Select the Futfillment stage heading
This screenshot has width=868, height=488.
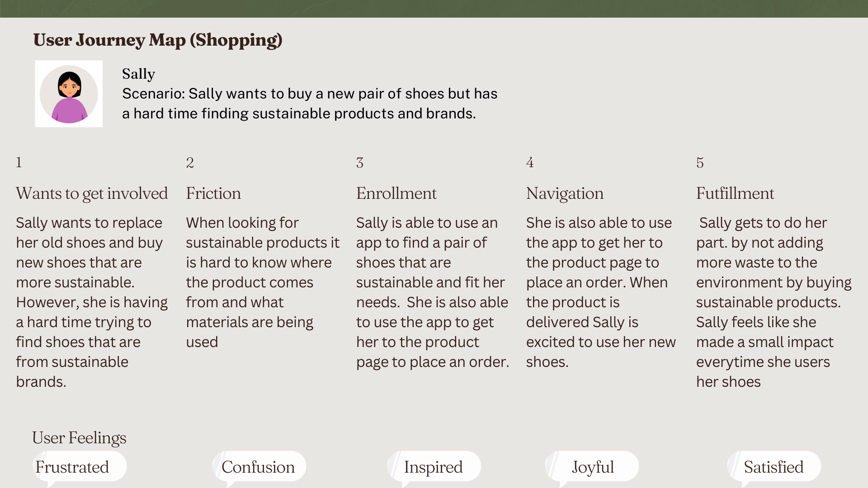735,193
